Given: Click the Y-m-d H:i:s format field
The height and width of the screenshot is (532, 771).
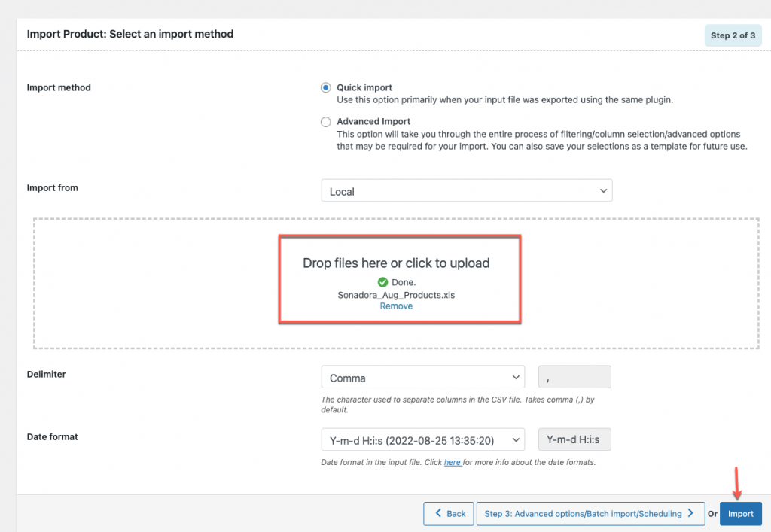Looking at the screenshot, I should (x=574, y=439).
